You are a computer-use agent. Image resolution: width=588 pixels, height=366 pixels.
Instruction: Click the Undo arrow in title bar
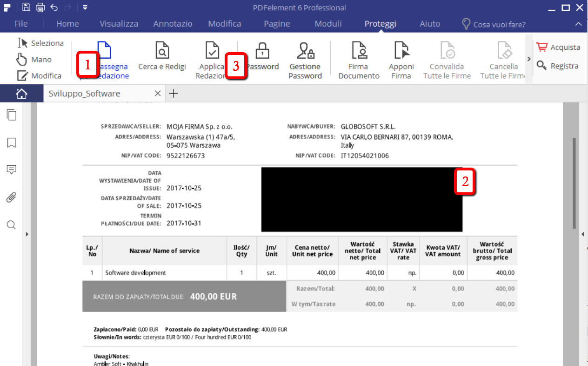click(54, 7)
